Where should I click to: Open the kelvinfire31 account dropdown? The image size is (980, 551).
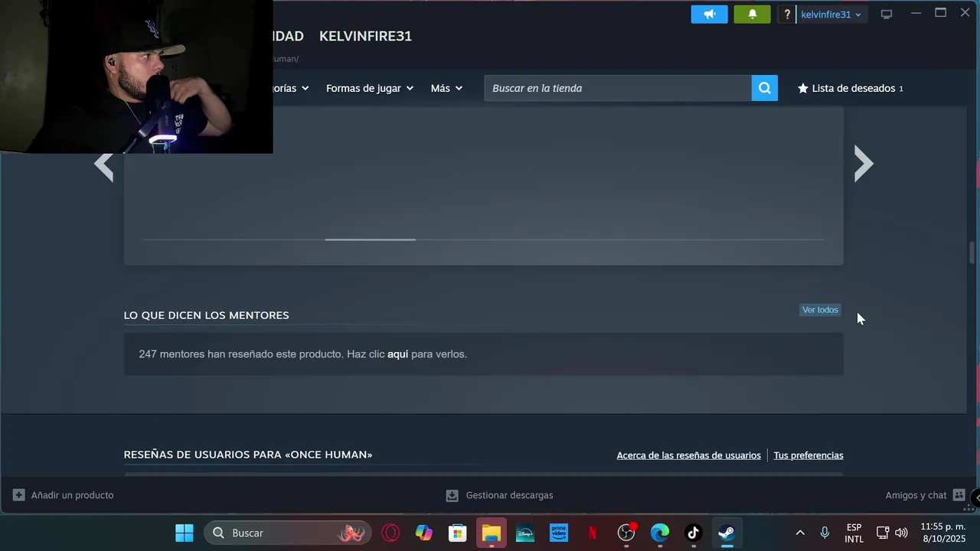pos(831,15)
